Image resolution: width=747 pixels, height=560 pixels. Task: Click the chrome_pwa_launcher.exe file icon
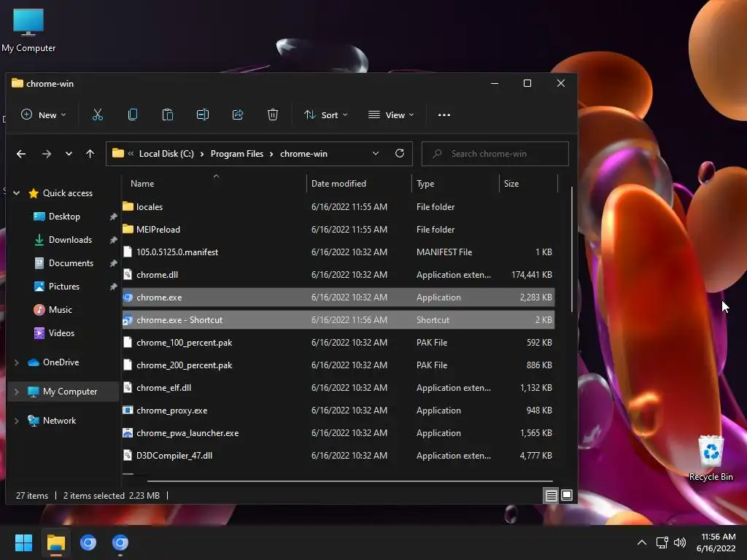point(128,433)
